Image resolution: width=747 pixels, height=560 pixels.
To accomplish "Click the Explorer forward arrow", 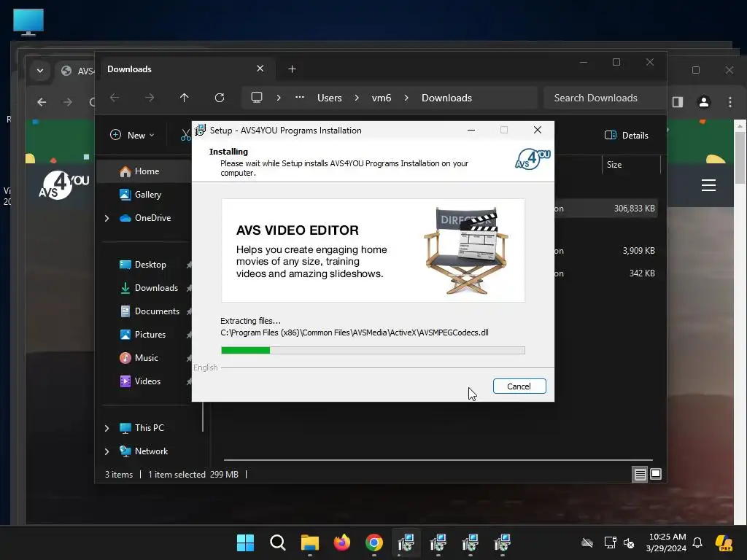I will coord(150,98).
